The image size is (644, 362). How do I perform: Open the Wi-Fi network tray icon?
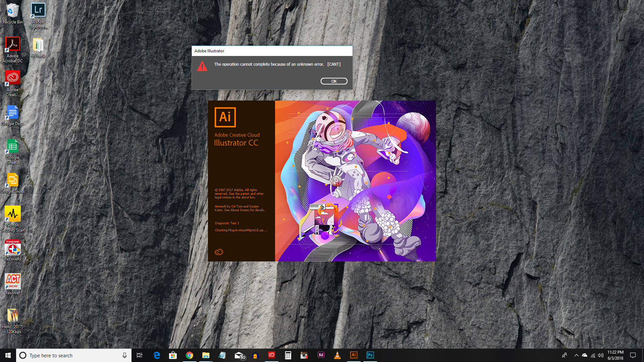pos(593,355)
